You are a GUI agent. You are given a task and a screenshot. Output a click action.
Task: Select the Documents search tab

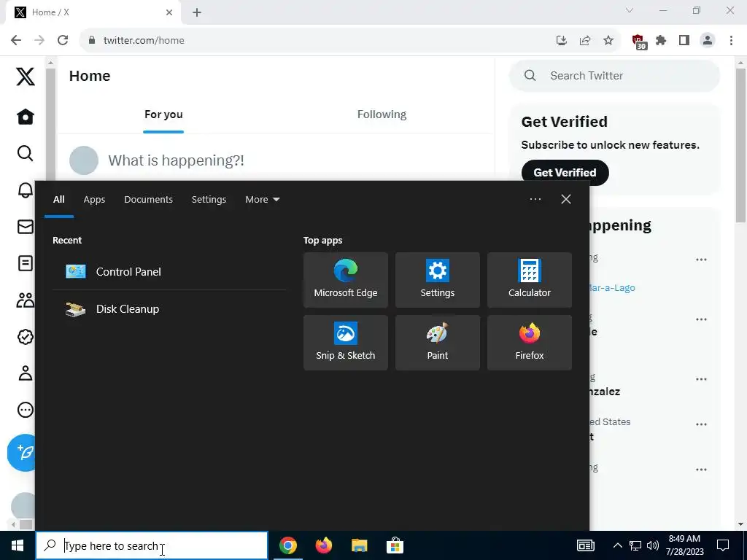(148, 200)
